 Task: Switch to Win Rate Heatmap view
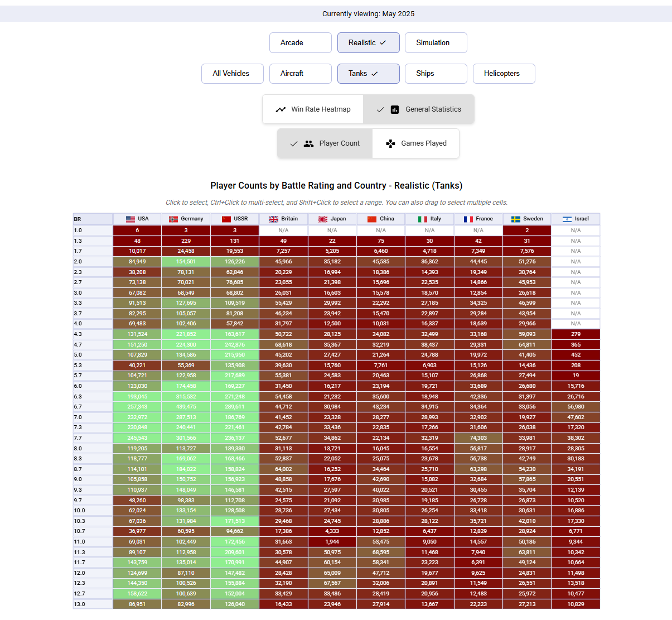tap(313, 109)
